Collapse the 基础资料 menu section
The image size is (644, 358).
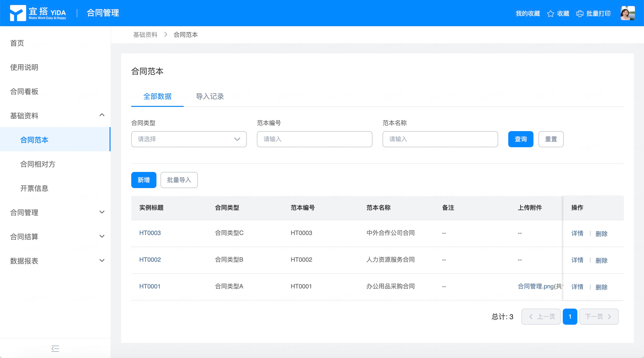[102, 115]
